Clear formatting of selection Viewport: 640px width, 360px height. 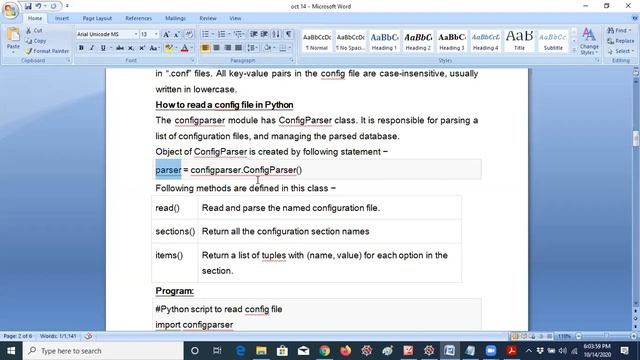189,35
